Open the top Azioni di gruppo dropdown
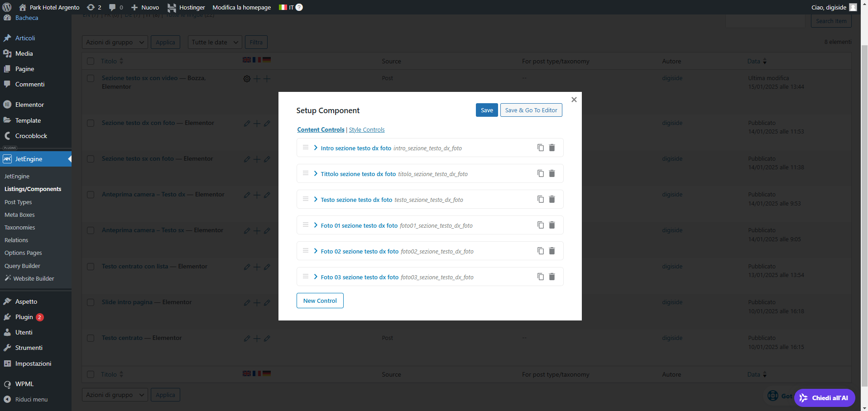This screenshot has height=411, width=868. tap(115, 42)
